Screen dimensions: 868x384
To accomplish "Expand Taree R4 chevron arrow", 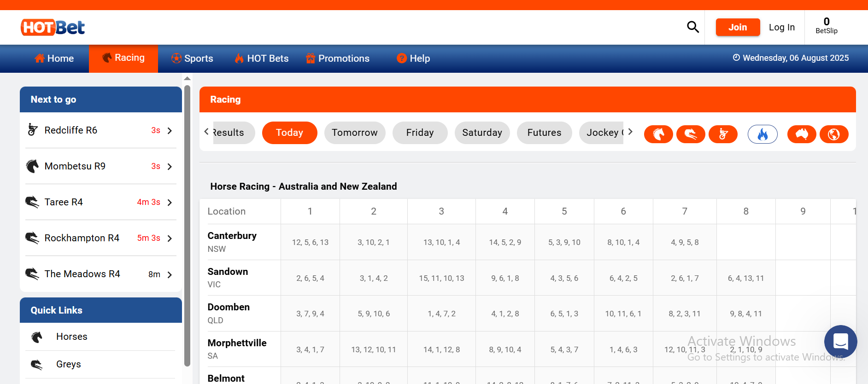I will (170, 202).
